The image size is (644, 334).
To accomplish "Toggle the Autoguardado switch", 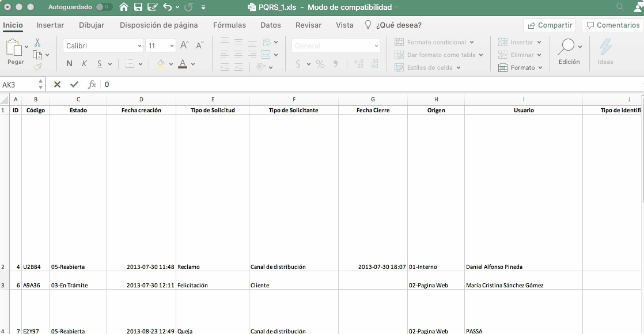I will click(104, 7).
